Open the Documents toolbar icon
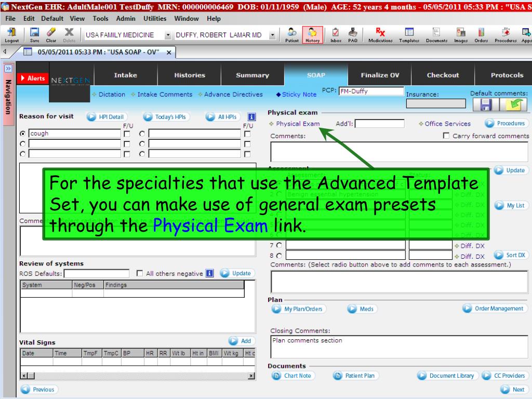This screenshot has height=399, width=532. [436, 35]
